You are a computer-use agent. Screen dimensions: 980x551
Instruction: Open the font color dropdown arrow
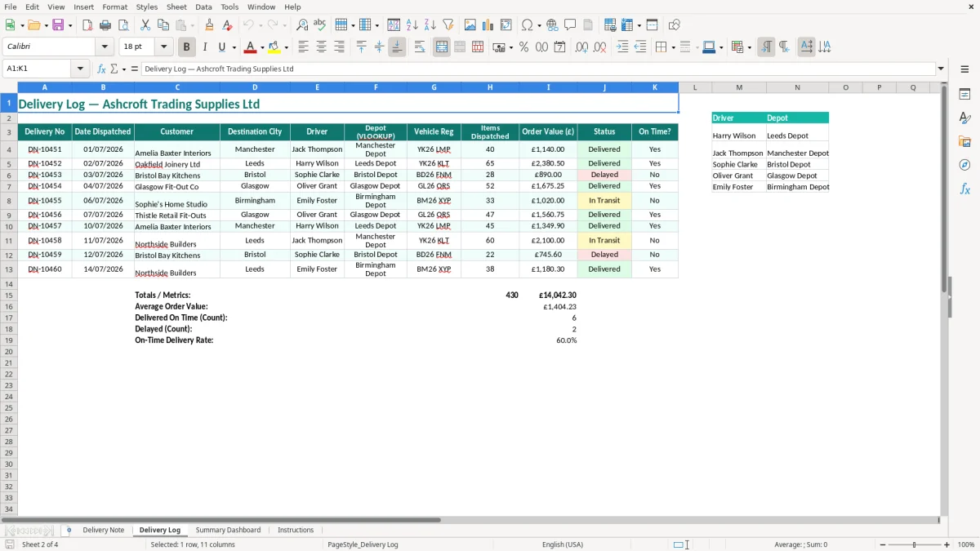tap(262, 47)
